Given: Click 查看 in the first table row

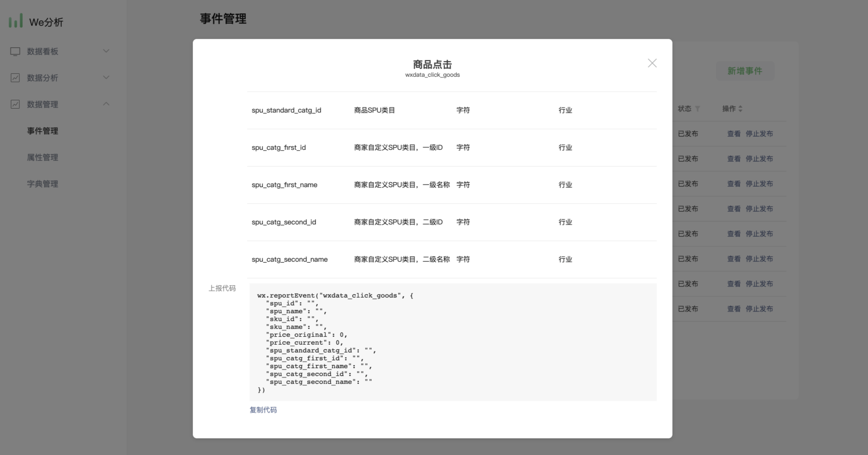Looking at the screenshot, I should coord(734,134).
